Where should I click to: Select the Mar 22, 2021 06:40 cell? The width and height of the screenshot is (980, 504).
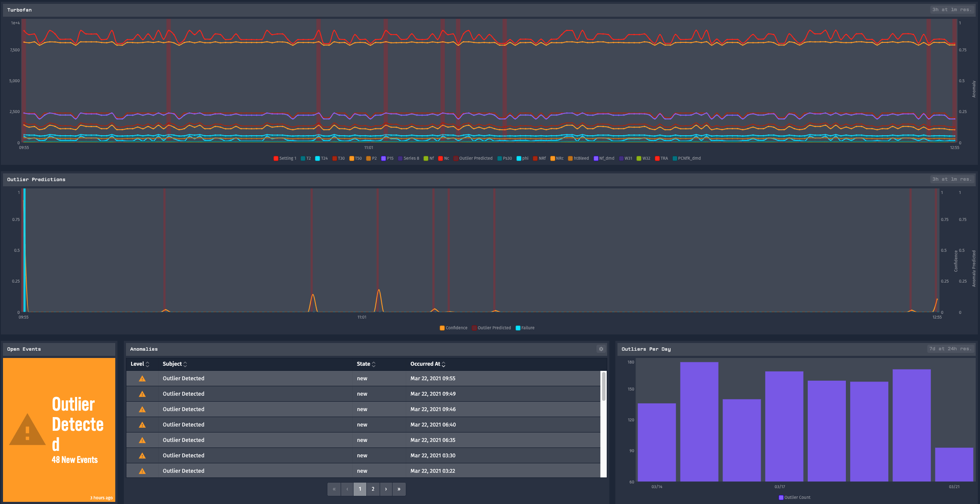click(433, 425)
